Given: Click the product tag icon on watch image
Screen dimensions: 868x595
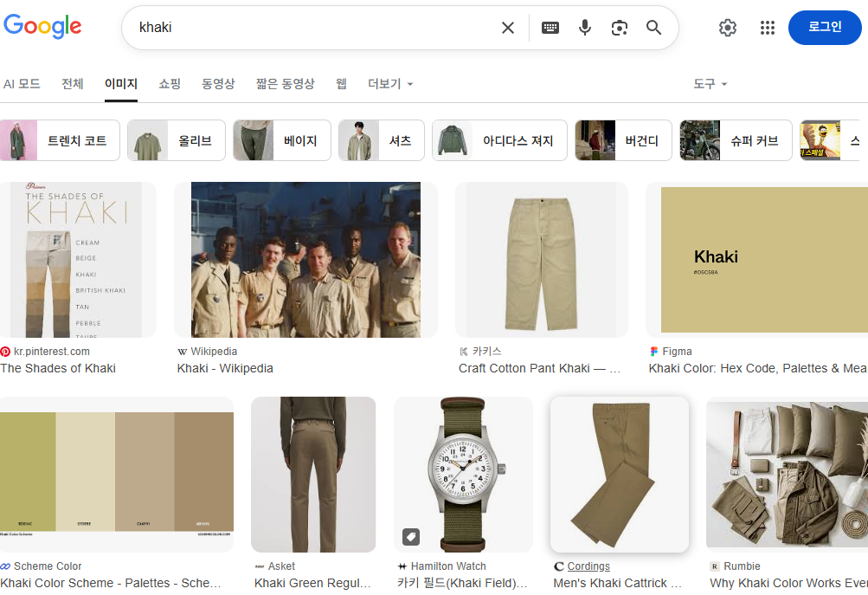Looking at the screenshot, I should click(x=411, y=537).
